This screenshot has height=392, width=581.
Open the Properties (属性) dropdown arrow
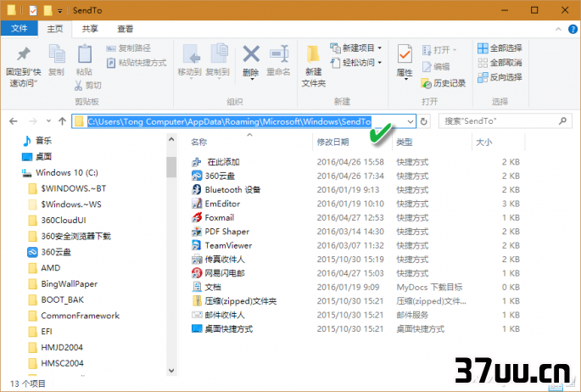[x=405, y=79]
